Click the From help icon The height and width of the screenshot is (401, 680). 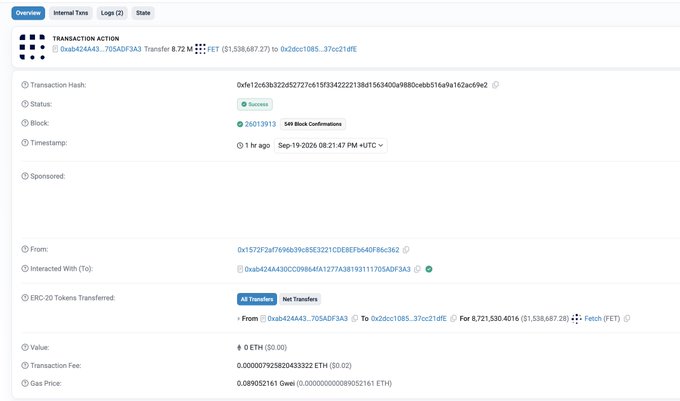[25, 249]
